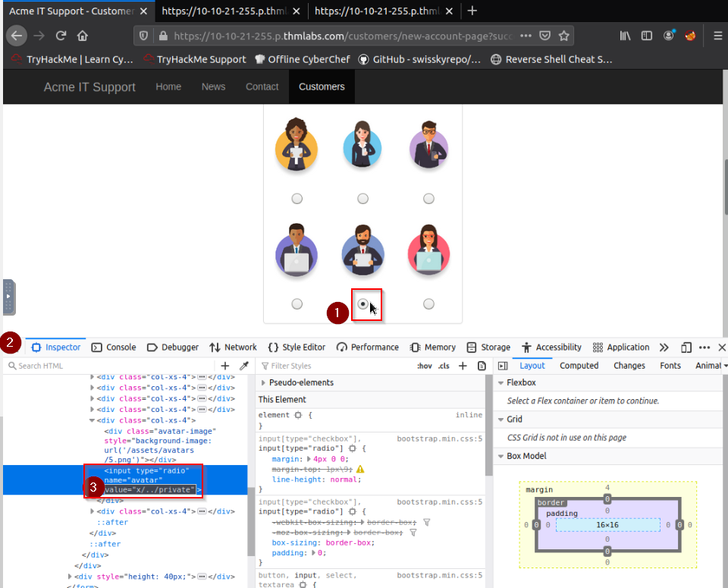Go to the News page link
728x588 pixels.
214,86
